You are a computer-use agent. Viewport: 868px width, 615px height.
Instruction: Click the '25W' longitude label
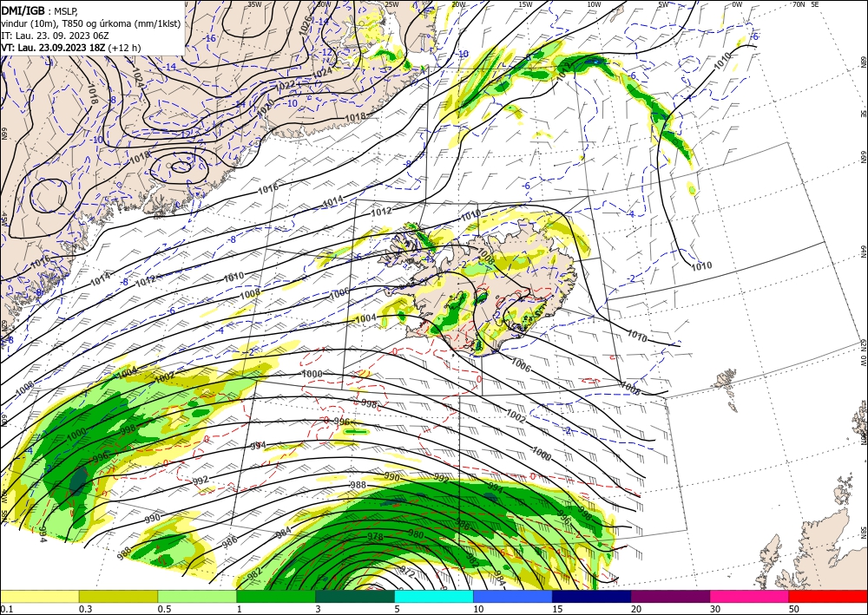tap(391, 3)
